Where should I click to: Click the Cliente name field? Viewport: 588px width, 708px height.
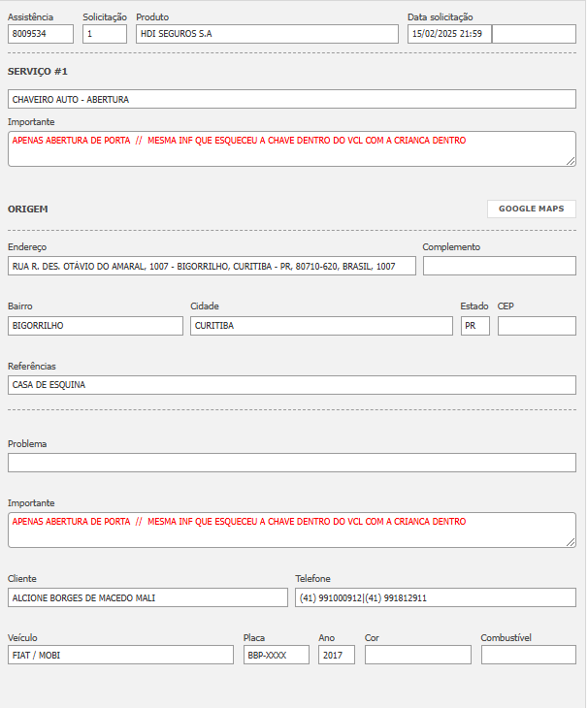[147, 597]
